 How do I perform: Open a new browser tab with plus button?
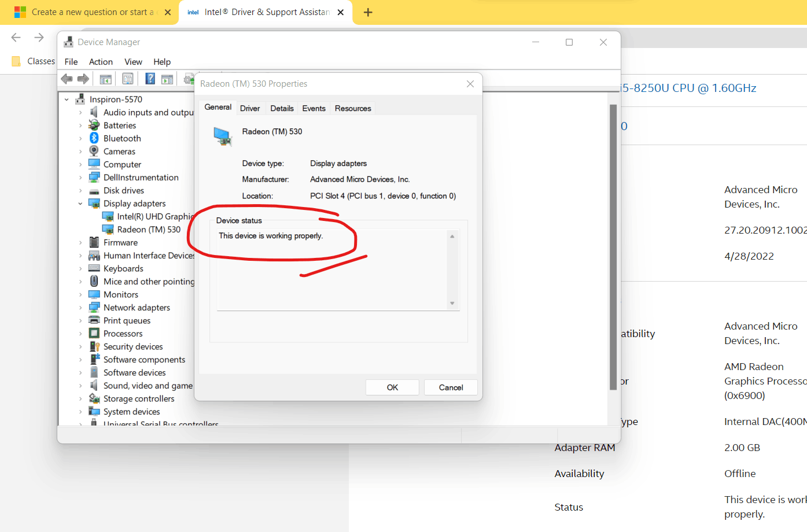[368, 12]
